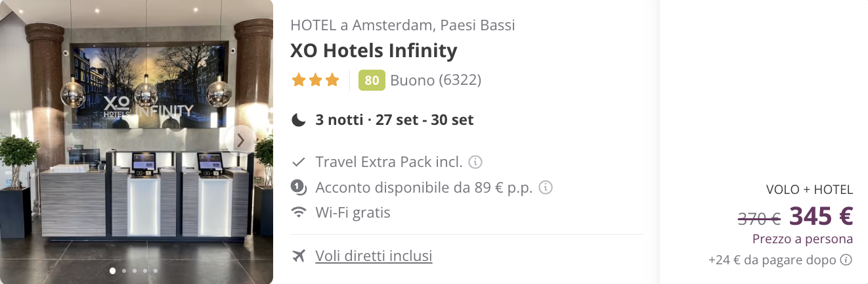Click the 3 notti date range
The image size is (868, 284).
pyautogui.click(x=394, y=120)
